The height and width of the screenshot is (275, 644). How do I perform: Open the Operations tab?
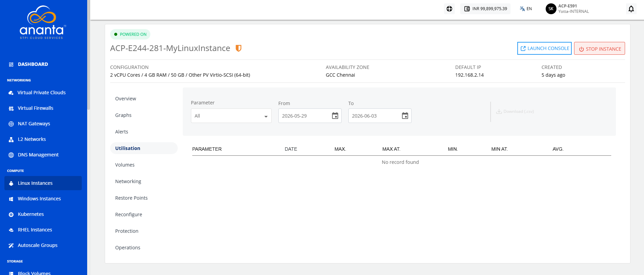[128, 248]
